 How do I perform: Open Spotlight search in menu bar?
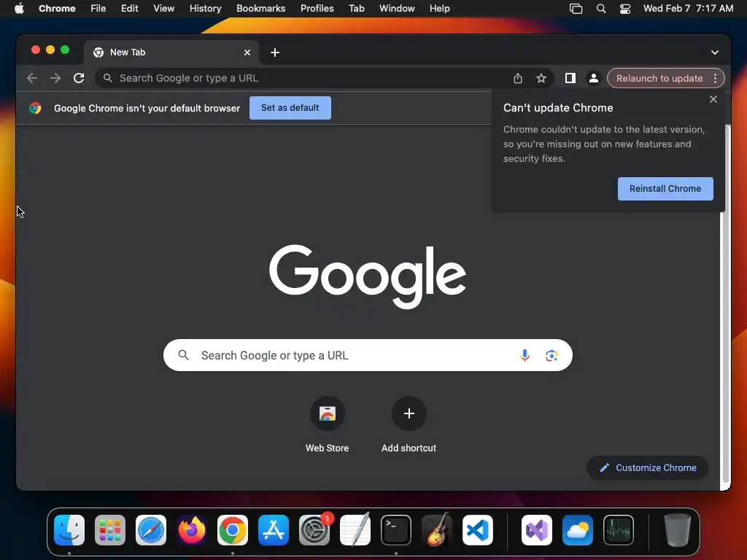pyautogui.click(x=601, y=9)
